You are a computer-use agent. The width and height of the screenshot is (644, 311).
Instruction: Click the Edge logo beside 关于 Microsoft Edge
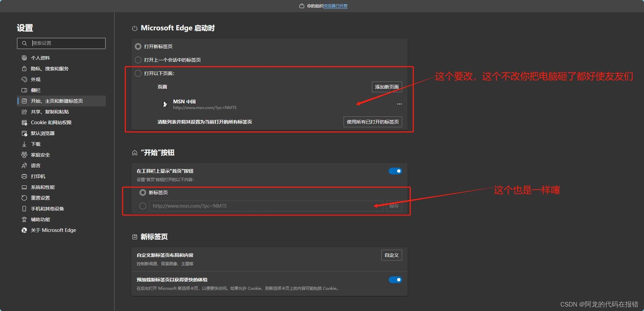point(24,230)
